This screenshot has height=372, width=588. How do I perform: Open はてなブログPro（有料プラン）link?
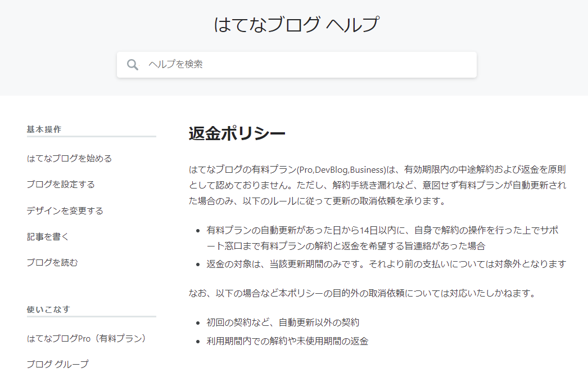pos(86,338)
